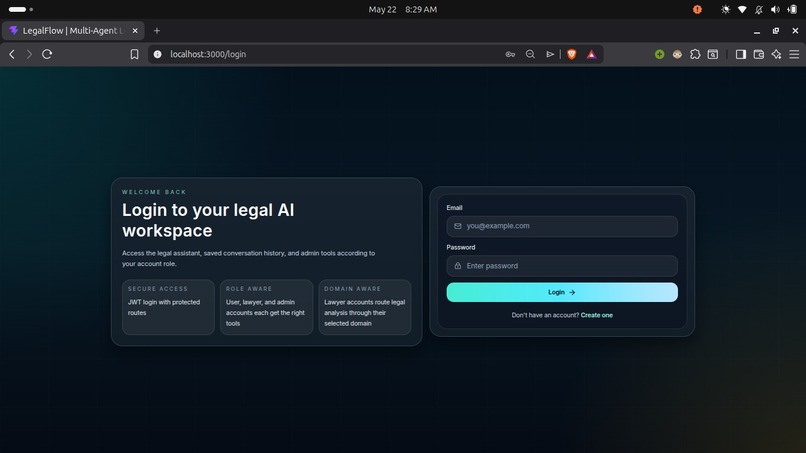Click the orange notification alert in top bar
Image resolution: width=806 pixels, height=453 pixels.
point(697,9)
